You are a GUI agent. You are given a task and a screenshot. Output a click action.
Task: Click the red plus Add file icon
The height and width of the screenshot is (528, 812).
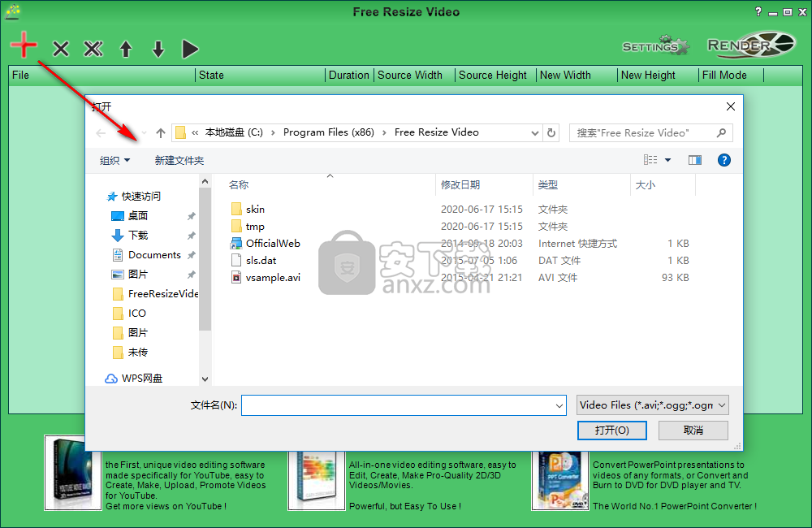coord(24,45)
